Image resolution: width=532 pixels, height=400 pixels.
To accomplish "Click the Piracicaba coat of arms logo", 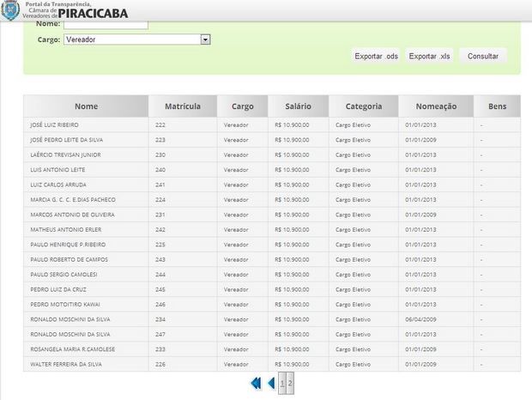I will click(x=12, y=10).
